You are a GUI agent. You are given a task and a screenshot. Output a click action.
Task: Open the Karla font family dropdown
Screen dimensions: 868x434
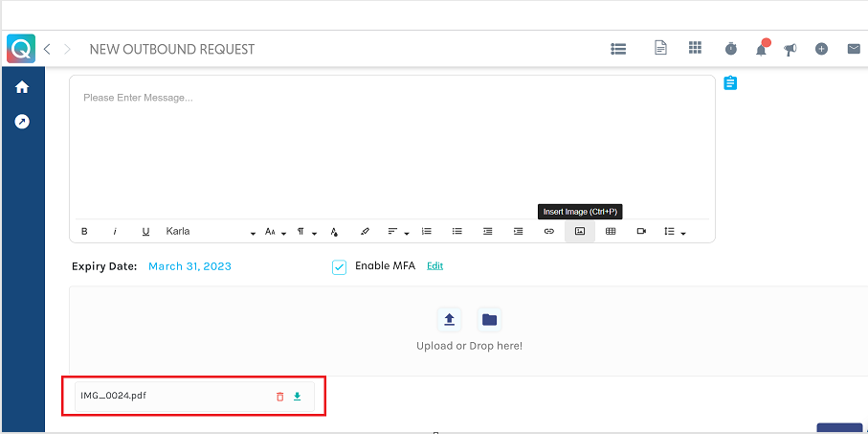(211, 232)
